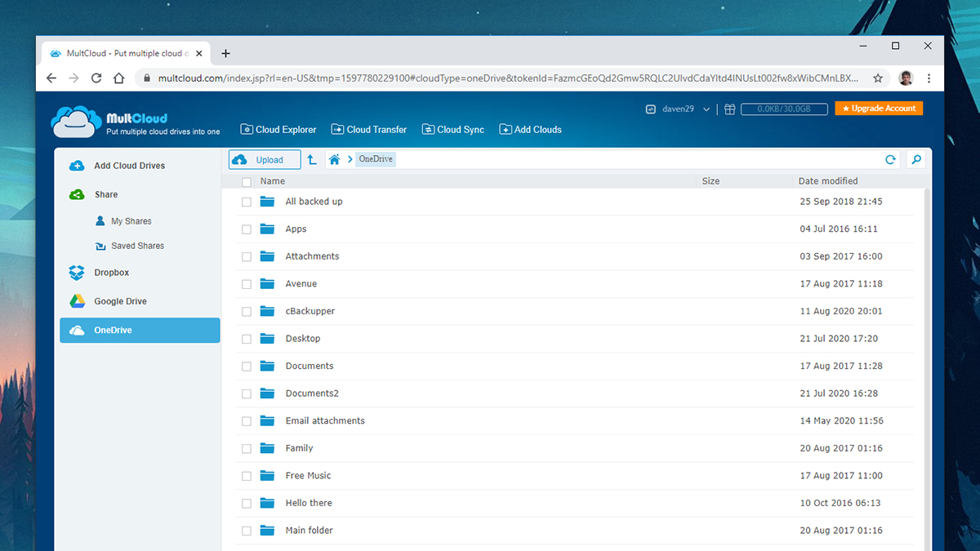Screen dimensions: 980x551
Task: Click the My Shares person icon
Action: point(100,221)
